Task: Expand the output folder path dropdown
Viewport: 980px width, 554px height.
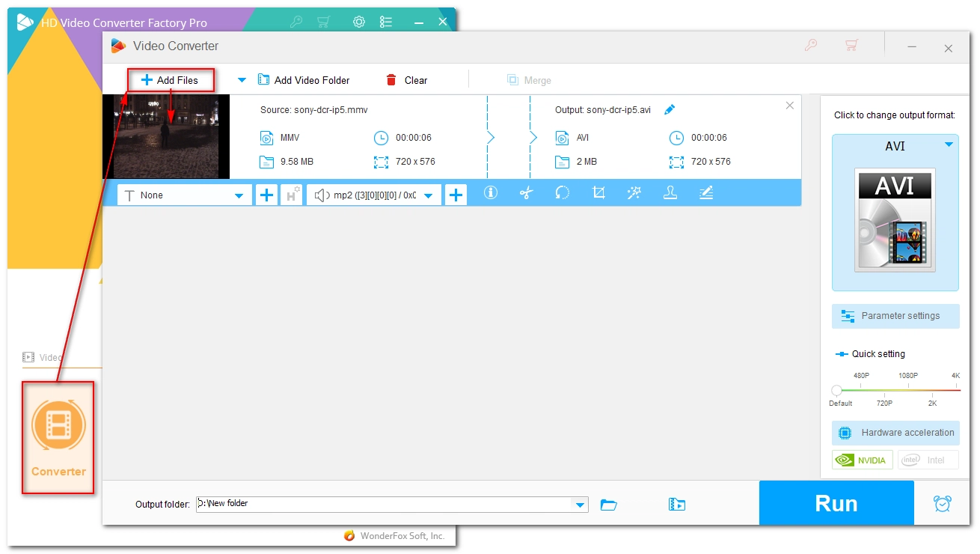Action: (581, 505)
